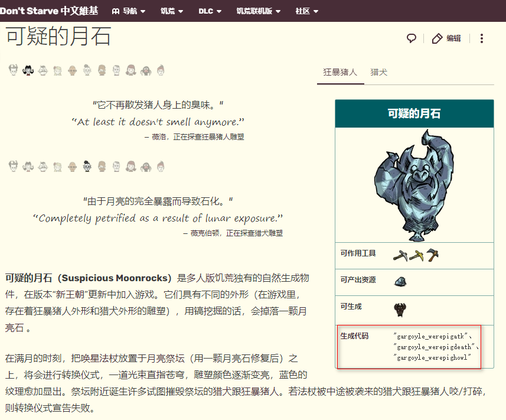Click the page title 可疑的月石
Viewport: 506px width, 420px height.
tap(58, 36)
